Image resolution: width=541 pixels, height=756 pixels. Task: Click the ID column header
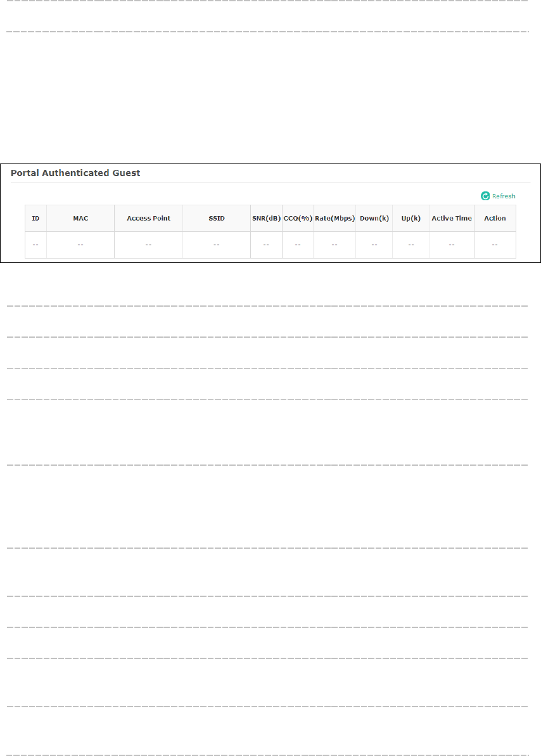[35, 219]
